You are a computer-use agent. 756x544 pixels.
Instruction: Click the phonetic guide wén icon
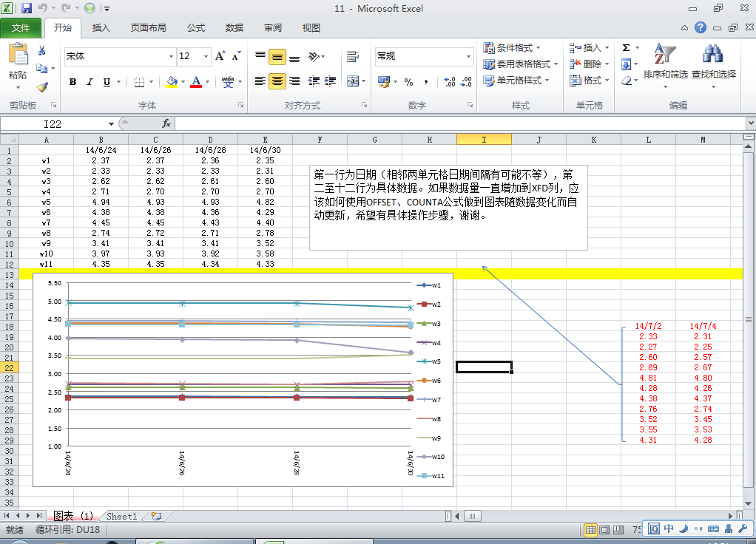point(228,82)
